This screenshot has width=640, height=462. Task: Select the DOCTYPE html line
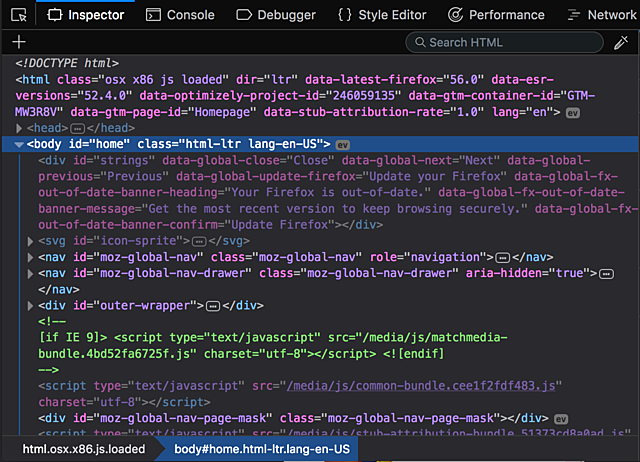67,63
